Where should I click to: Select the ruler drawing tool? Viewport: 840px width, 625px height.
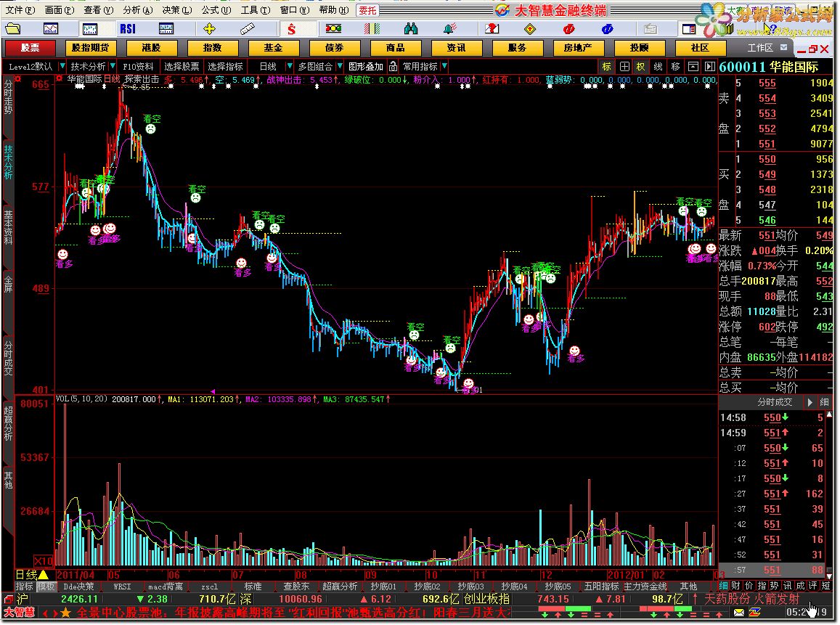point(247,28)
